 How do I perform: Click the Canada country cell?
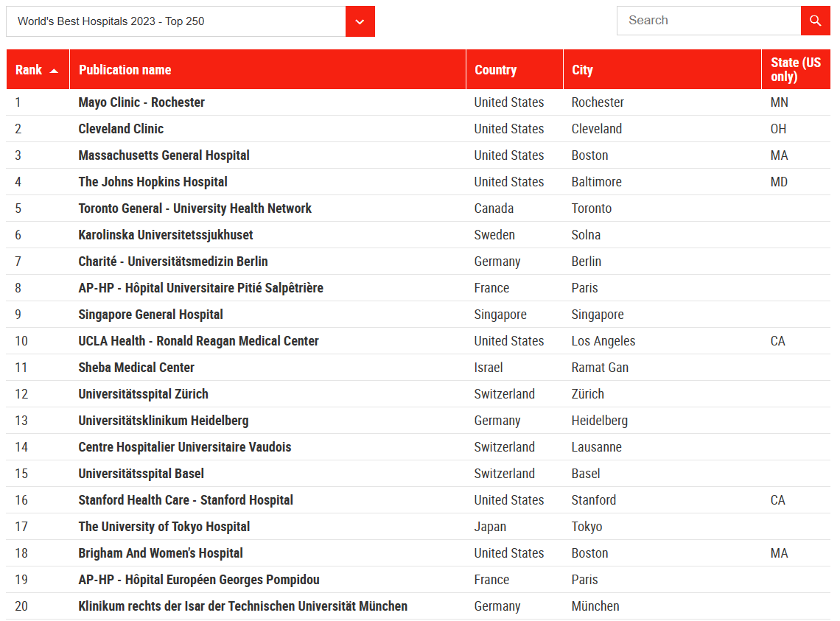pyautogui.click(x=494, y=208)
